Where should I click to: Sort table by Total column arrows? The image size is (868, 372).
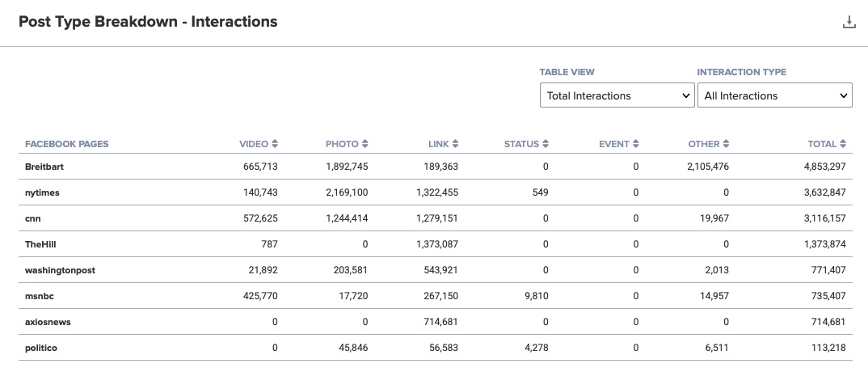pos(842,144)
